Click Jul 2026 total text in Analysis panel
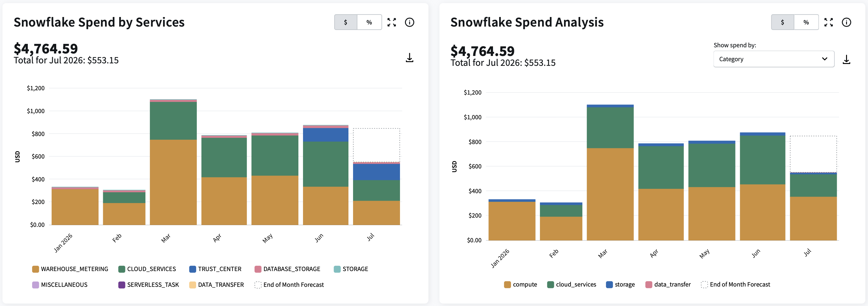 tap(503, 63)
